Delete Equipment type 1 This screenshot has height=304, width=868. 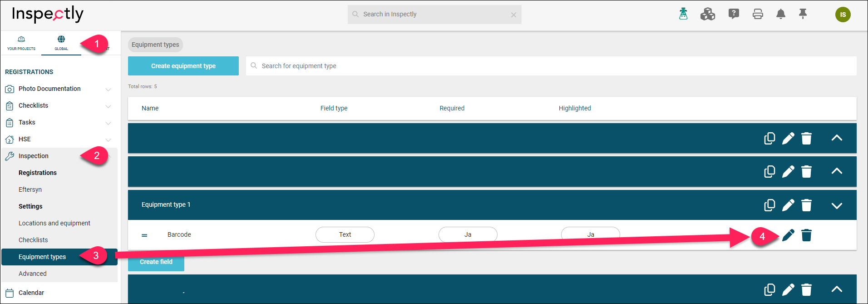pos(807,205)
